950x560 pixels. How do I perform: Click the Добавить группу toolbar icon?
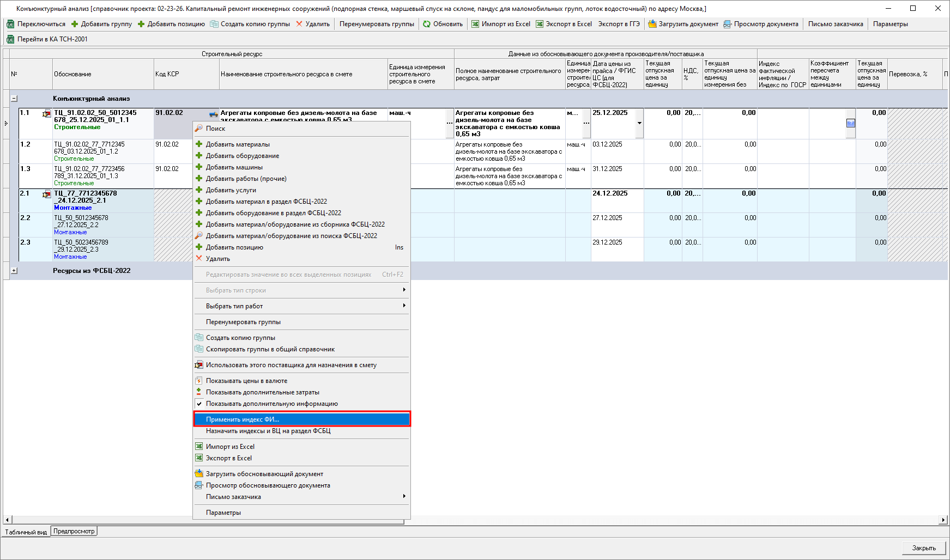click(75, 24)
